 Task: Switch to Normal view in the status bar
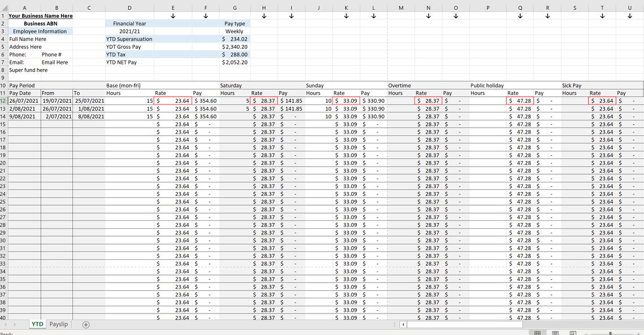537,332
